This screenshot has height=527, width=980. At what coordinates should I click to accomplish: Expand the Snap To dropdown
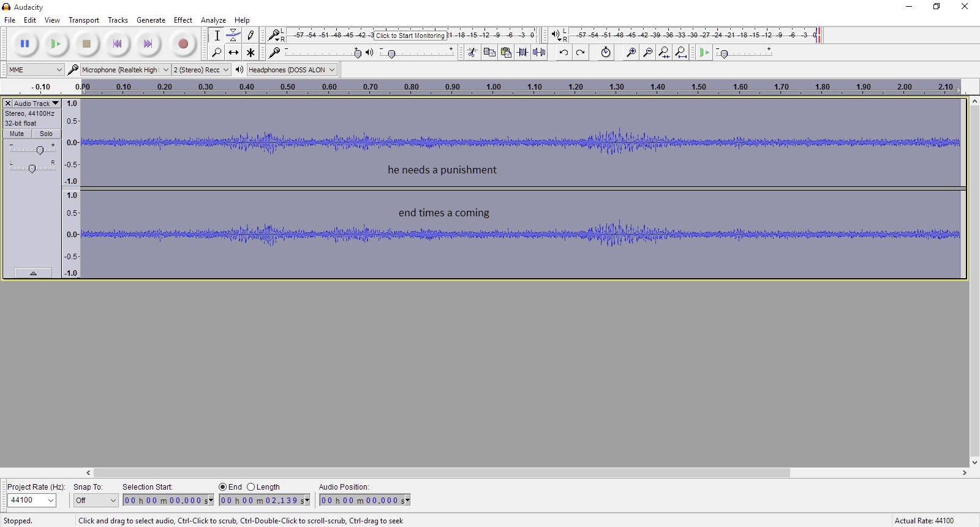96,501
